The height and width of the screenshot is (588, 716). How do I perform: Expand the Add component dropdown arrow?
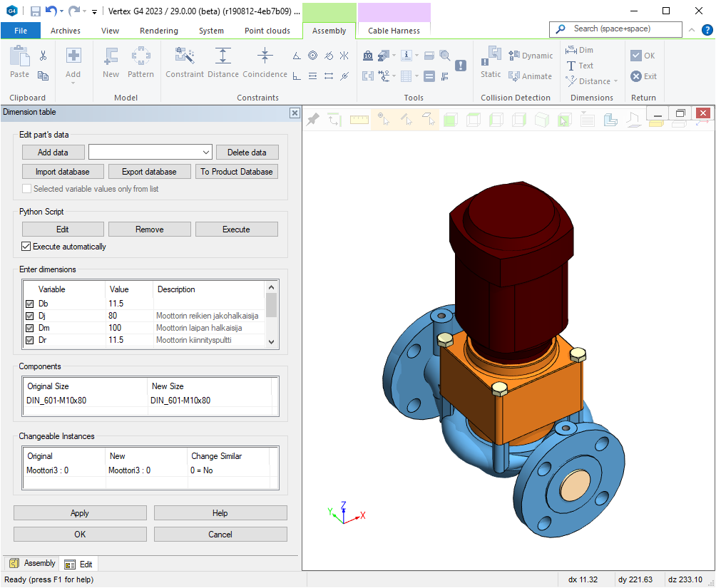tap(73, 83)
